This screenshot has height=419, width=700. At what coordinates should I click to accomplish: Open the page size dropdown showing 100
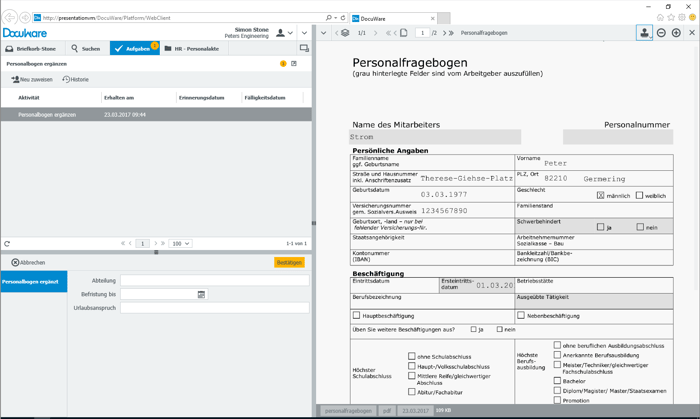pyautogui.click(x=180, y=244)
